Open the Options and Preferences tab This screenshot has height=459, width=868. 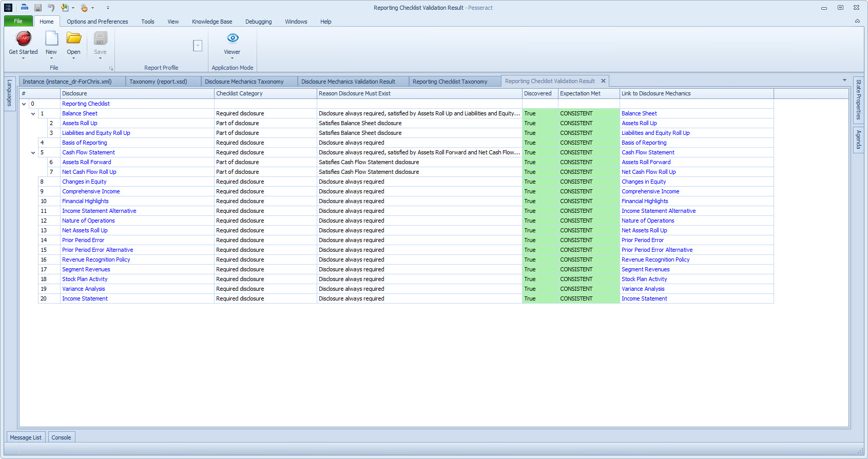pyautogui.click(x=98, y=22)
